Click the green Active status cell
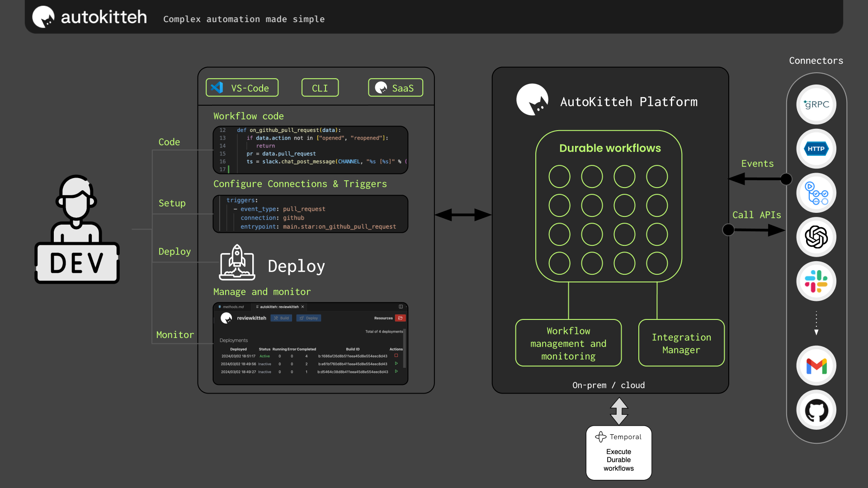This screenshot has height=488, width=868. coord(264,356)
